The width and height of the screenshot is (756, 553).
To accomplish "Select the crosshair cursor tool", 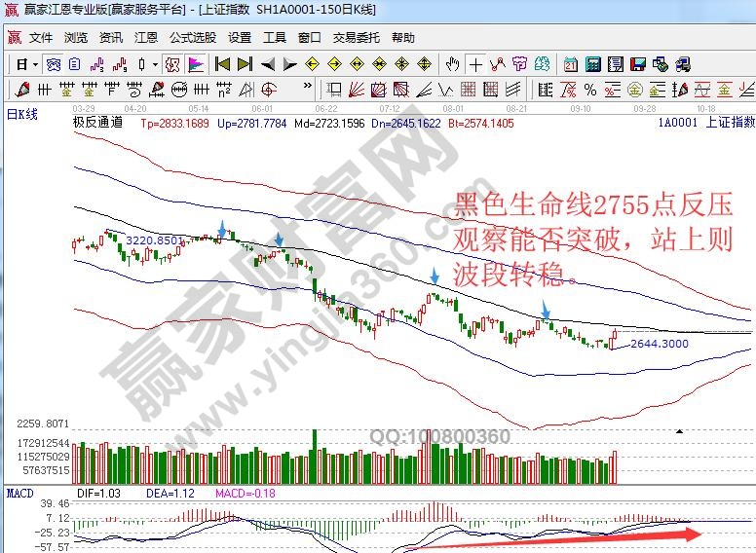I will [x=475, y=64].
